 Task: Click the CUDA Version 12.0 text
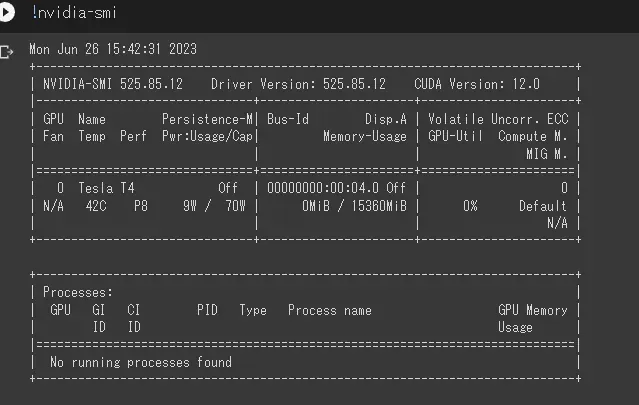pyautogui.click(x=477, y=84)
